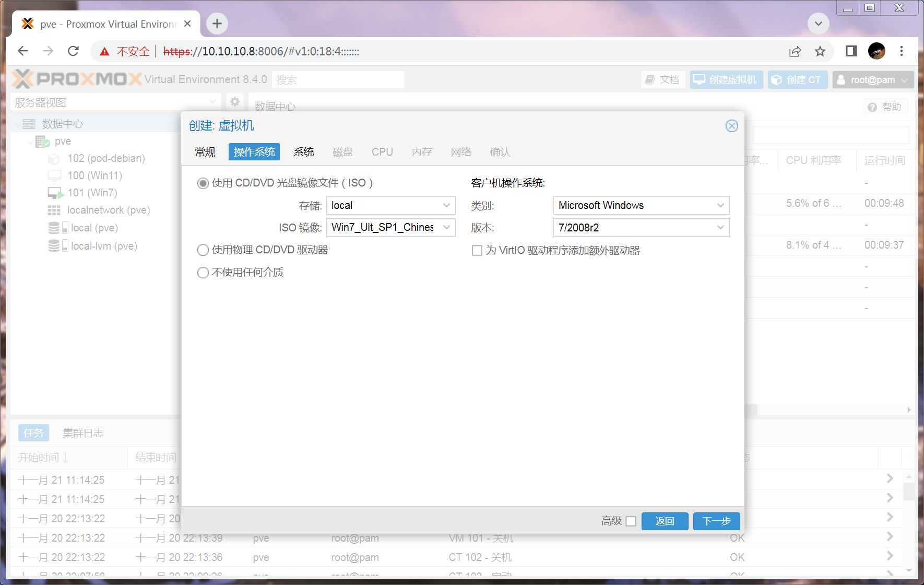The height and width of the screenshot is (585, 924).
Task: Click the browser reload icon
Action: (x=74, y=51)
